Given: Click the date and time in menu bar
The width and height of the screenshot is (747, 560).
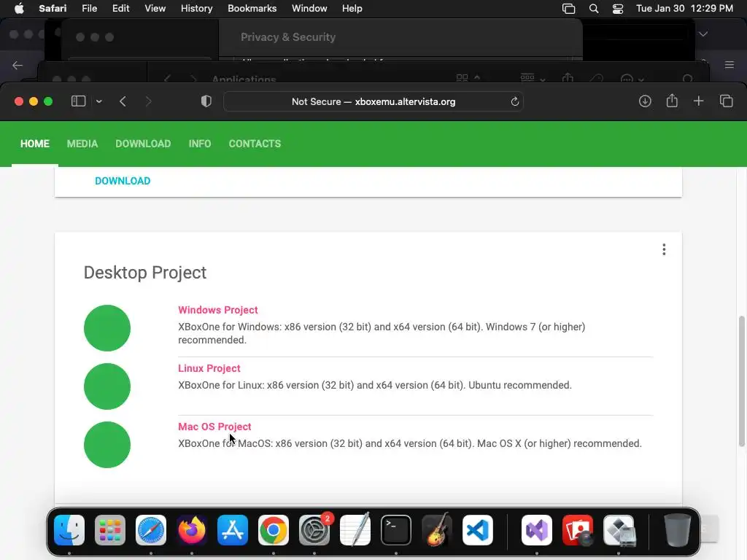Looking at the screenshot, I should click(x=684, y=9).
